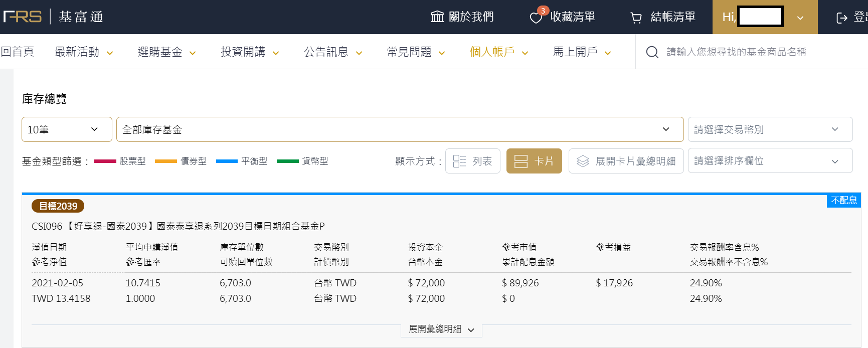The height and width of the screenshot is (348, 868).
Task: Click the 庫存總覽 heading
Action: [44, 99]
